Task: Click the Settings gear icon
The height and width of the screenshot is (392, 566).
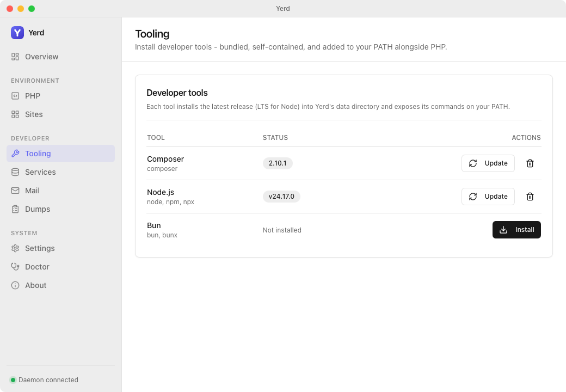Action: point(15,248)
